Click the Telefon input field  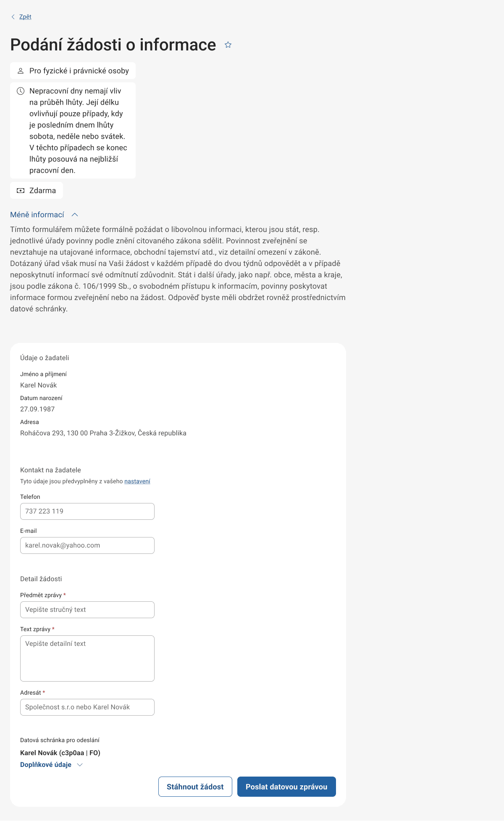coord(87,511)
